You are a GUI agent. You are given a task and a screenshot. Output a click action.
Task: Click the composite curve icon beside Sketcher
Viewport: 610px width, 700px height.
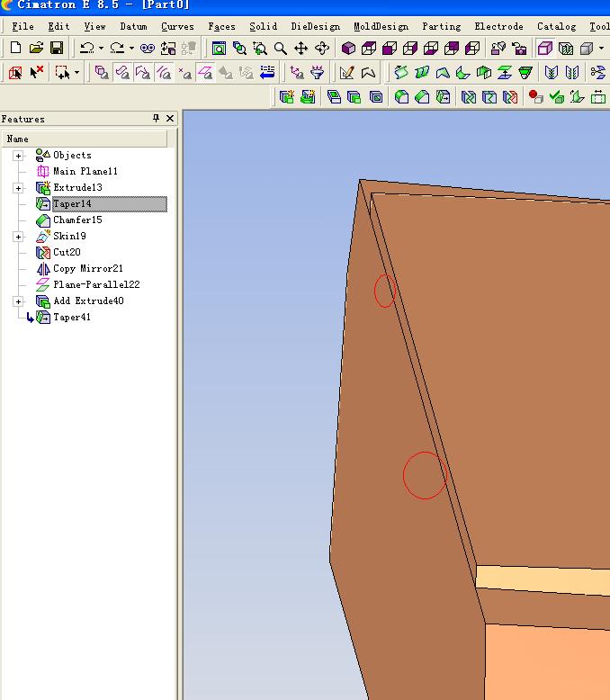click(x=368, y=72)
